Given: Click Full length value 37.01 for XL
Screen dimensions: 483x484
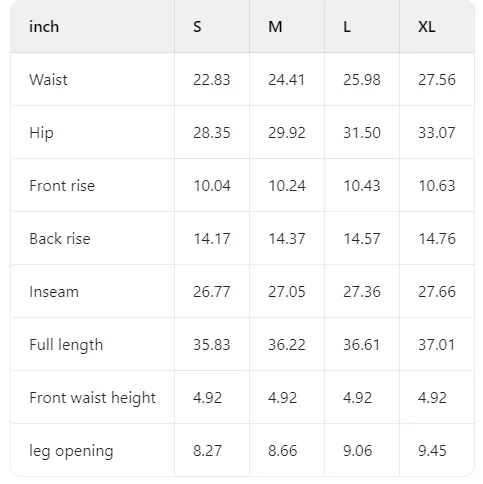Looking at the screenshot, I should click(x=437, y=345).
